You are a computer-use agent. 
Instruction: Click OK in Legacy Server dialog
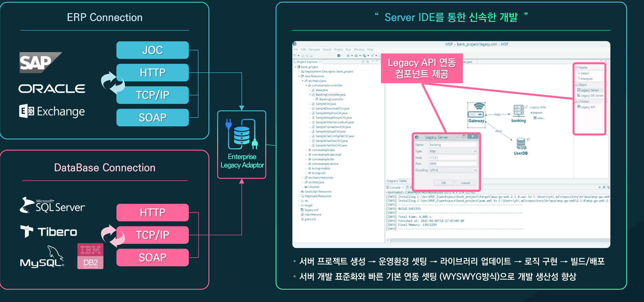[x=444, y=183]
